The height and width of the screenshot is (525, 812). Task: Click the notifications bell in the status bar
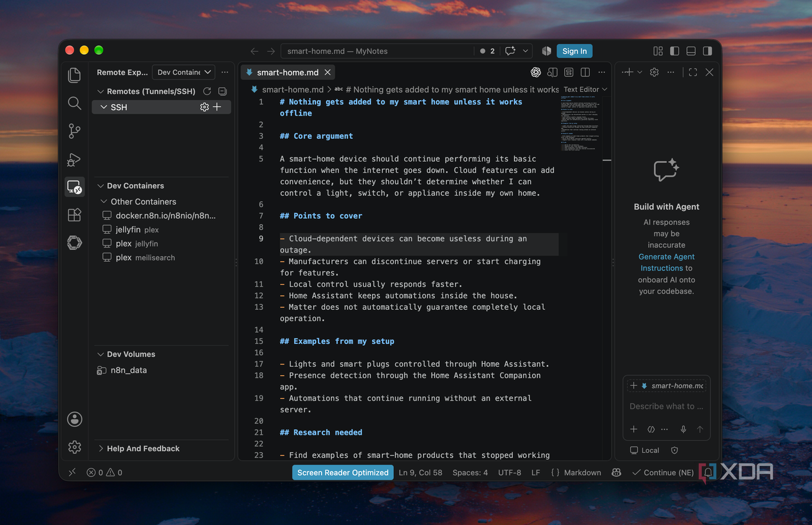pyautogui.click(x=708, y=473)
